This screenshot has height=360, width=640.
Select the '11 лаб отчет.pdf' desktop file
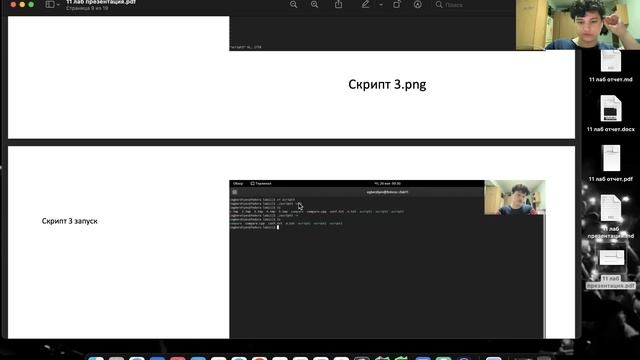tap(611, 163)
